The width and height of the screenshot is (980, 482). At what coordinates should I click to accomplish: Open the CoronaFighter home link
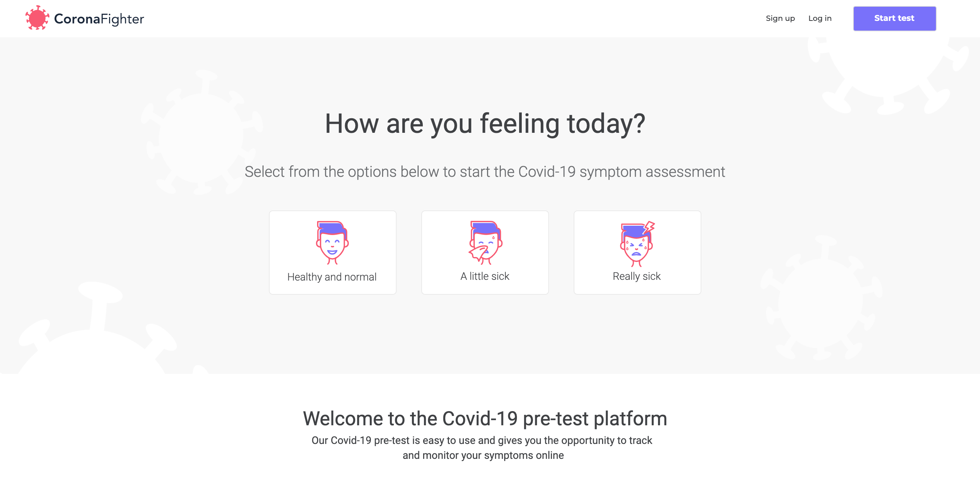(x=84, y=18)
